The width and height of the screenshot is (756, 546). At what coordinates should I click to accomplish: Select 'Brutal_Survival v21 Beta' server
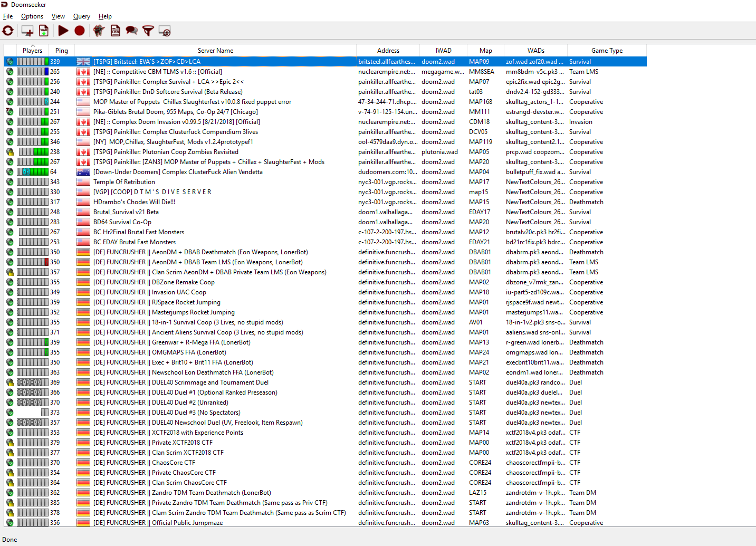(x=326, y=212)
